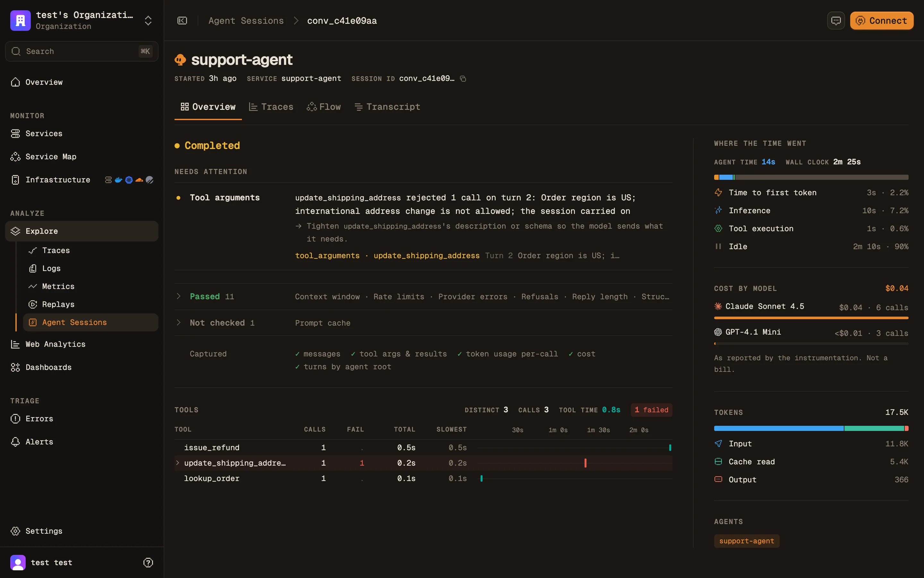Click the Cache read icon
The width and height of the screenshot is (924, 578).
point(718,461)
